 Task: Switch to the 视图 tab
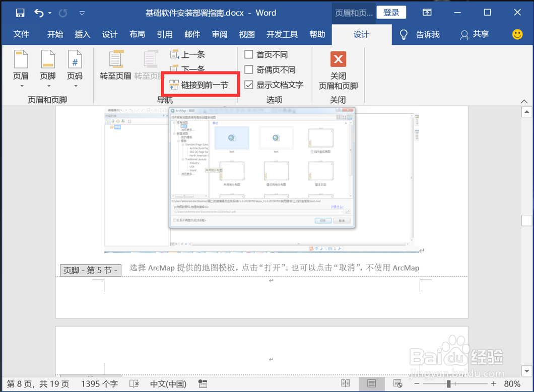pos(247,34)
